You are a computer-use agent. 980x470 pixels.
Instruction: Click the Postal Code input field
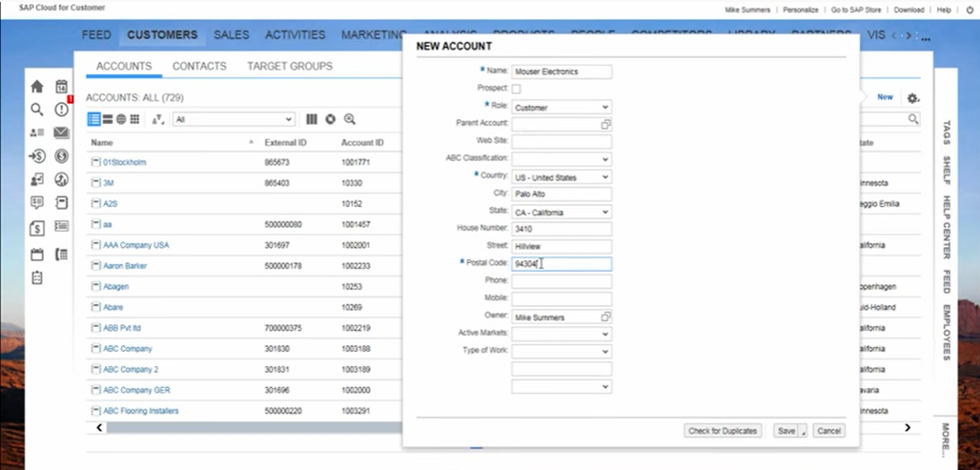(561, 264)
